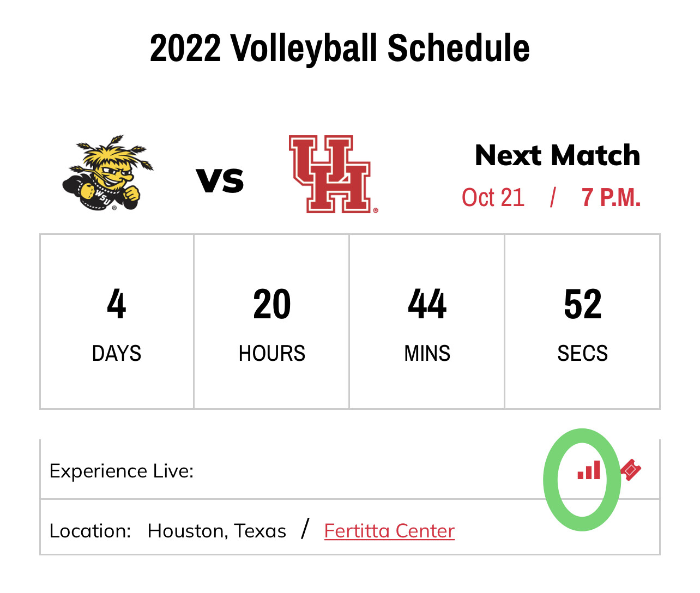Click the Location label
Screen dimensions: 700x593
[x=90, y=530]
